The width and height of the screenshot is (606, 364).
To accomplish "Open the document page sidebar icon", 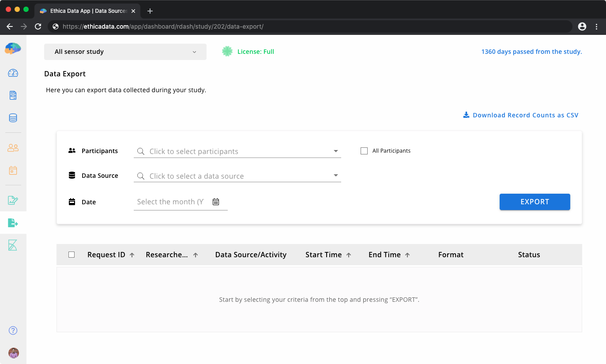I will (x=13, y=95).
